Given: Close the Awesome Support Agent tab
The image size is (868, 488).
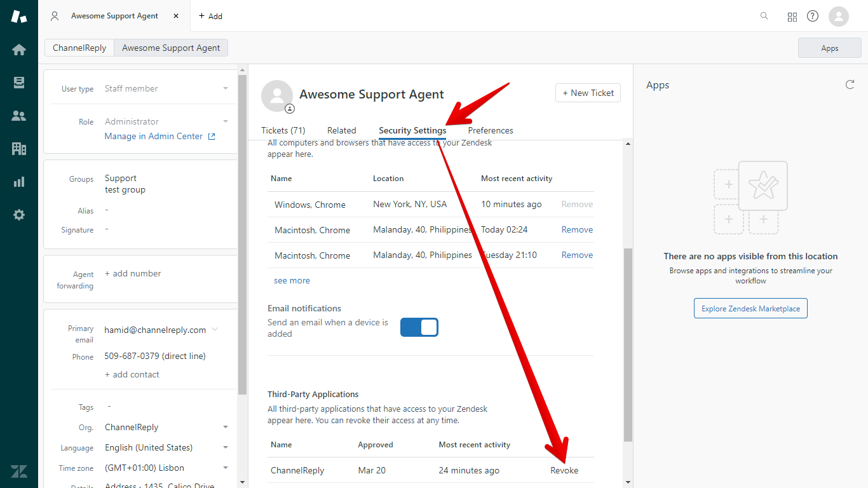Looking at the screenshot, I should click(x=176, y=16).
